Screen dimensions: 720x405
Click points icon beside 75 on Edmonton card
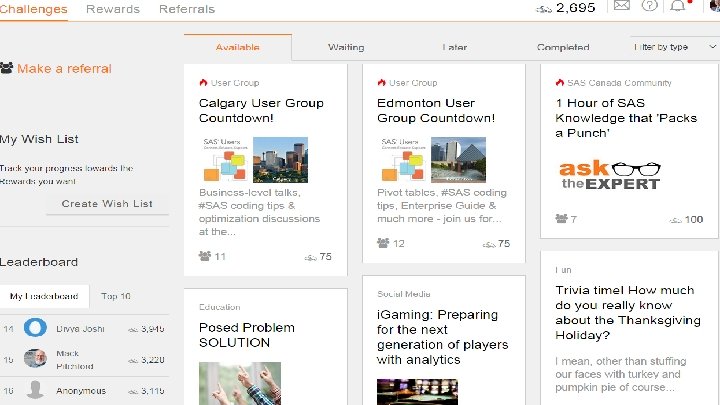[489, 245]
